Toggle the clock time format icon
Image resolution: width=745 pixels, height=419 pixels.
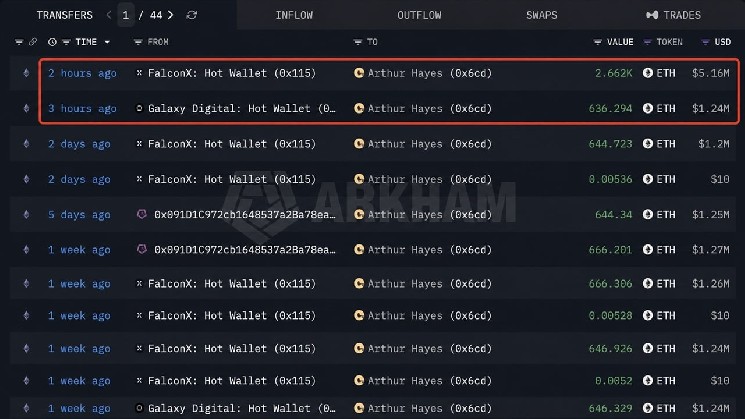52,42
